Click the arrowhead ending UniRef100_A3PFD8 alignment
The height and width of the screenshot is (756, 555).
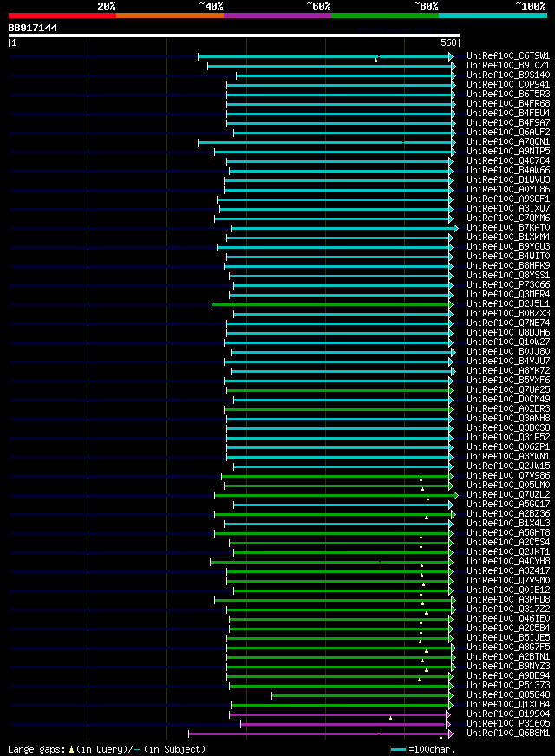click(x=454, y=601)
